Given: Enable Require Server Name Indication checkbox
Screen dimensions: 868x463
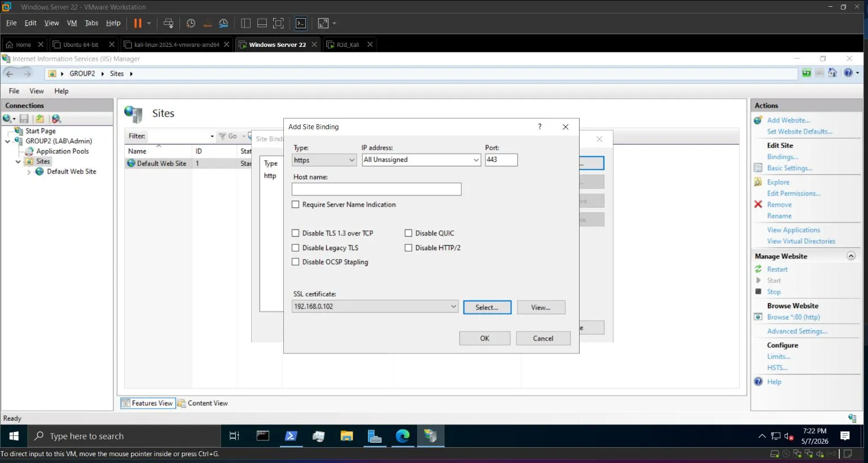Looking at the screenshot, I should pos(295,204).
